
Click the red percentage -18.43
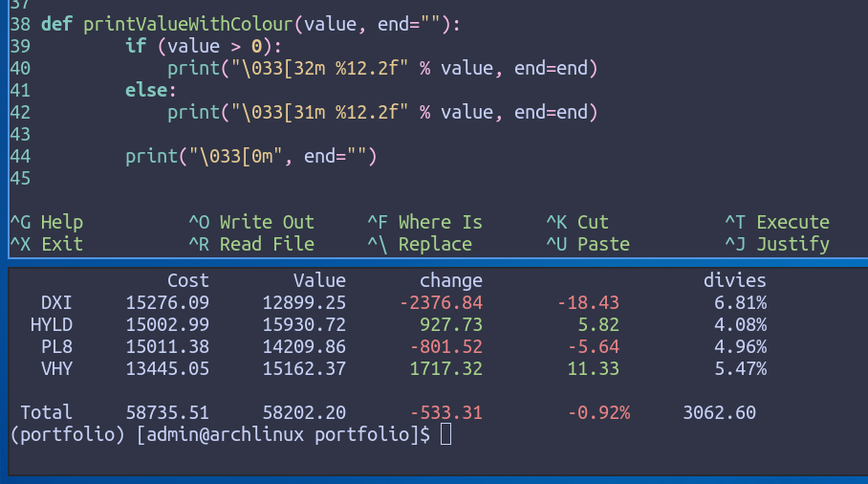pos(589,303)
